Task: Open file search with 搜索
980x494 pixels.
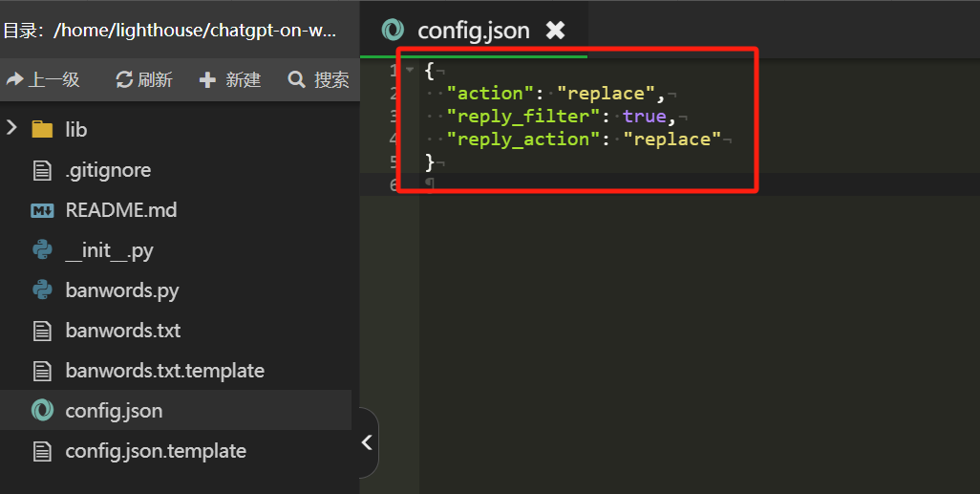Action: pos(319,79)
